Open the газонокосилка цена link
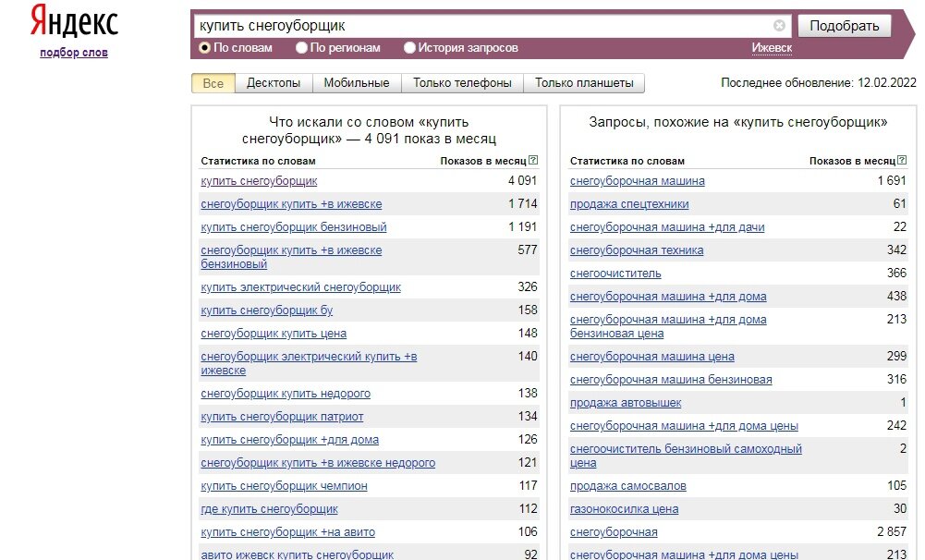This screenshot has width=925, height=560. [624, 508]
